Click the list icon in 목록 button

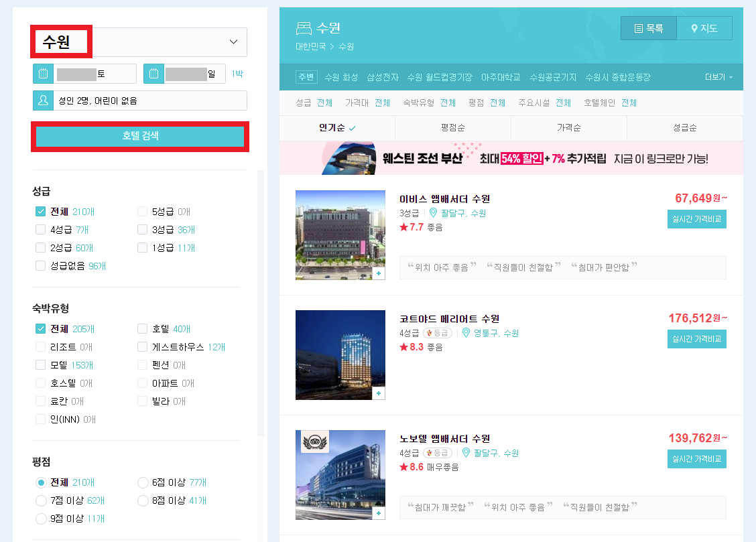638,28
